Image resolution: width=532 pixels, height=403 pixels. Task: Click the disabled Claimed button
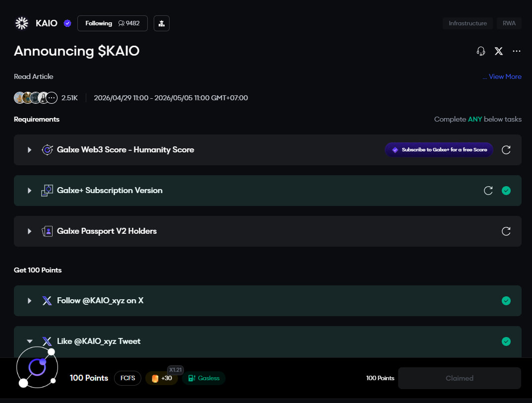[x=460, y=378]
